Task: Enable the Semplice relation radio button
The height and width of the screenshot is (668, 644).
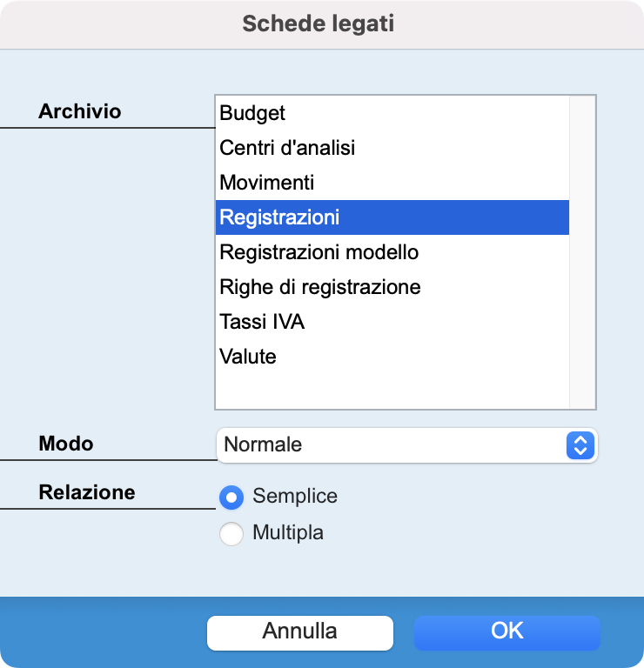Action: (231, 498)
